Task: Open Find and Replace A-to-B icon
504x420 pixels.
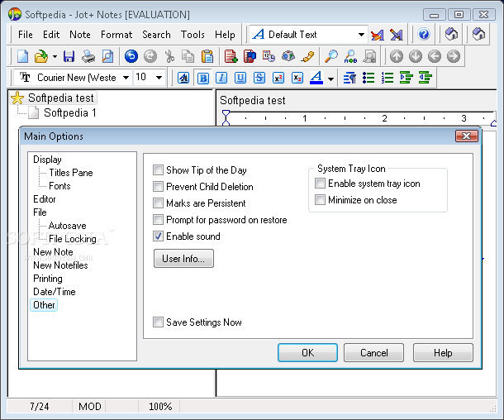Action: (350, 56)
